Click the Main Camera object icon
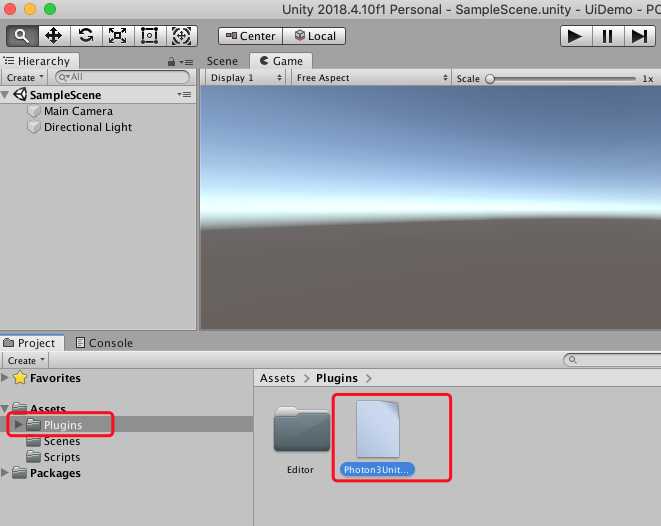The image size is (661, 526). point(34,111)
